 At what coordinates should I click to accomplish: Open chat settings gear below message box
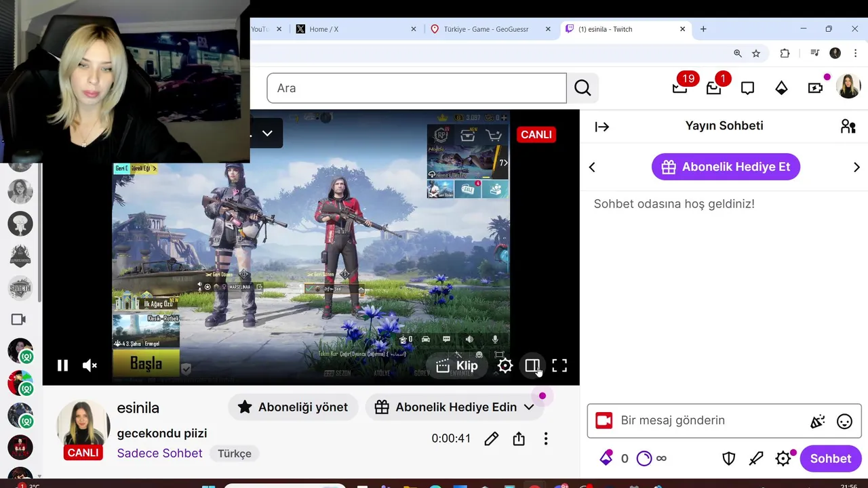coord(783,459)
